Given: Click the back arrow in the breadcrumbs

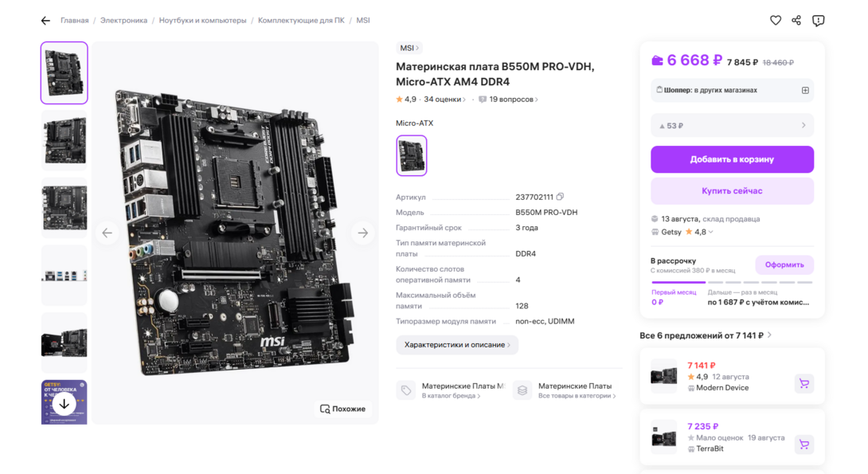Looking at the screenshot, I should point(45,21).
